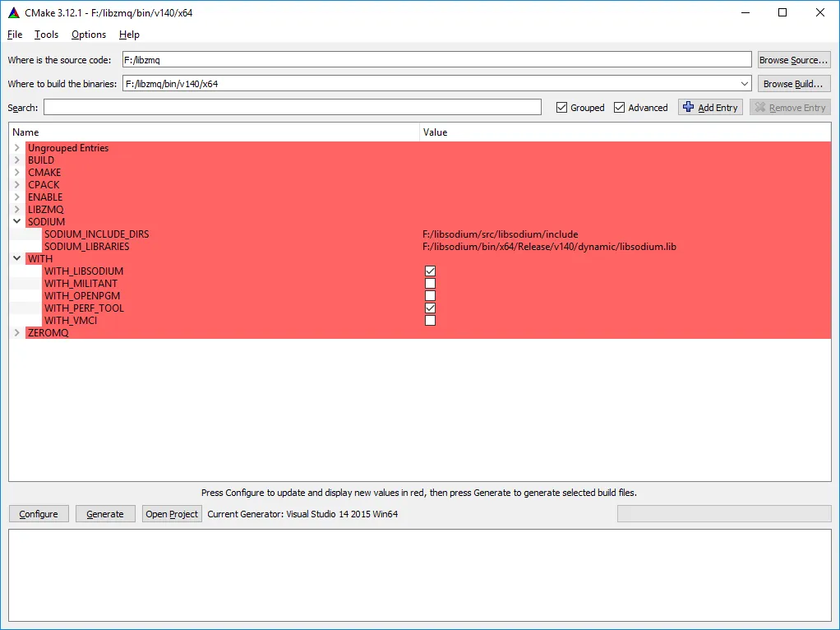Expand the LIBZMQ group arrow

[16, 209]
